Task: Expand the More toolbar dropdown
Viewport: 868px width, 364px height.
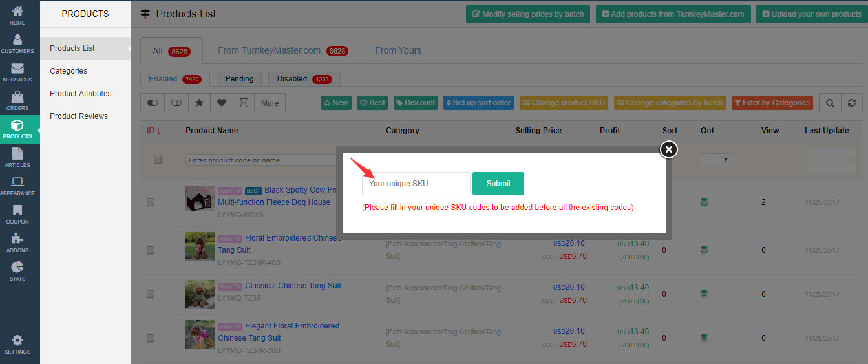Action: [x=270, y=103]
